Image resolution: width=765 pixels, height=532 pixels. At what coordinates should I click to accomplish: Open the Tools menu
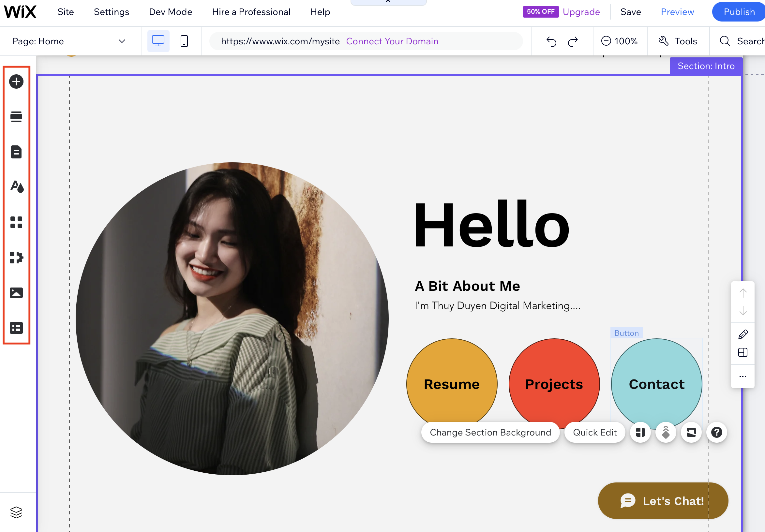coord(678,41)
